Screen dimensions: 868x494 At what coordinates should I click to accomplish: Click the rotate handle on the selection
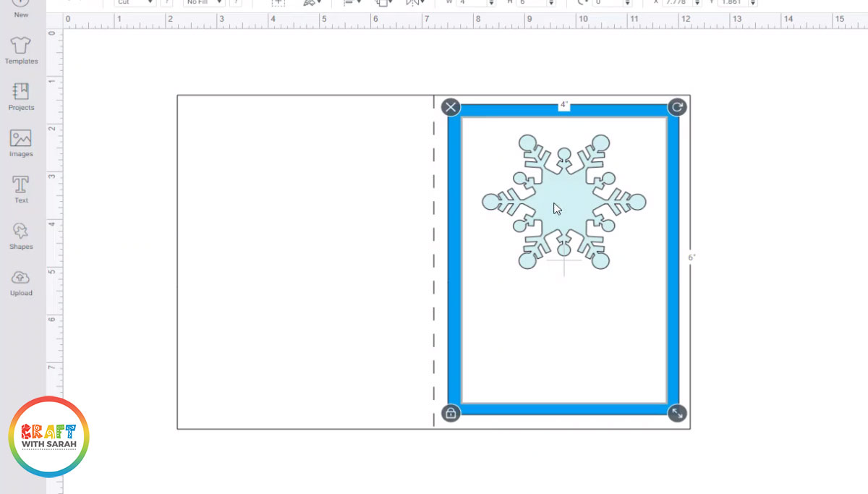pos(678,106)
